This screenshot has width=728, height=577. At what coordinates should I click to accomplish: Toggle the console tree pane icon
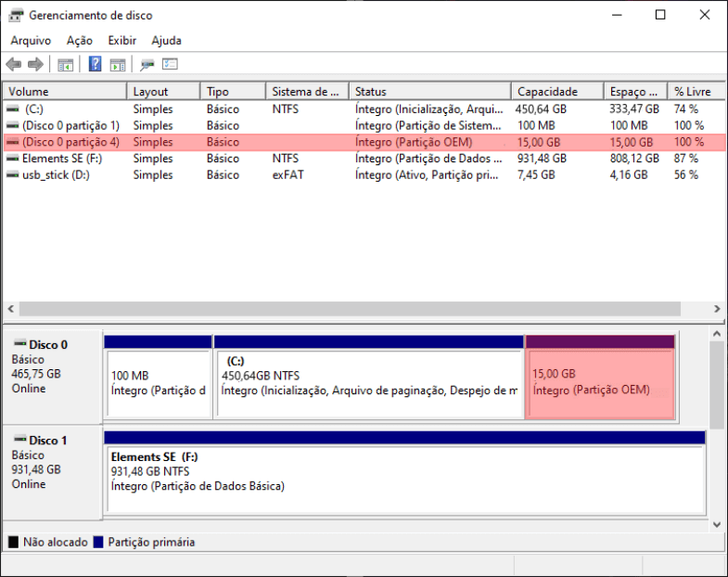[65, 64]
